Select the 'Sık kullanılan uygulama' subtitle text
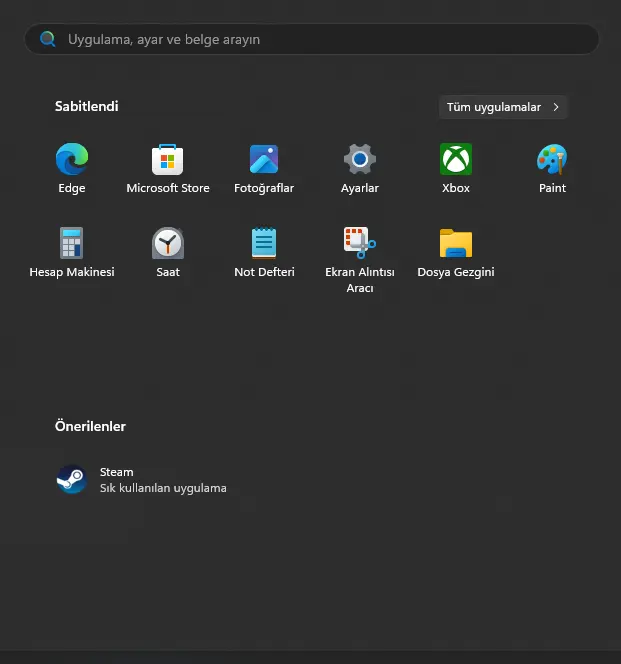The height and width of the screenshot is (664, 621). click(x=163, y=488)
